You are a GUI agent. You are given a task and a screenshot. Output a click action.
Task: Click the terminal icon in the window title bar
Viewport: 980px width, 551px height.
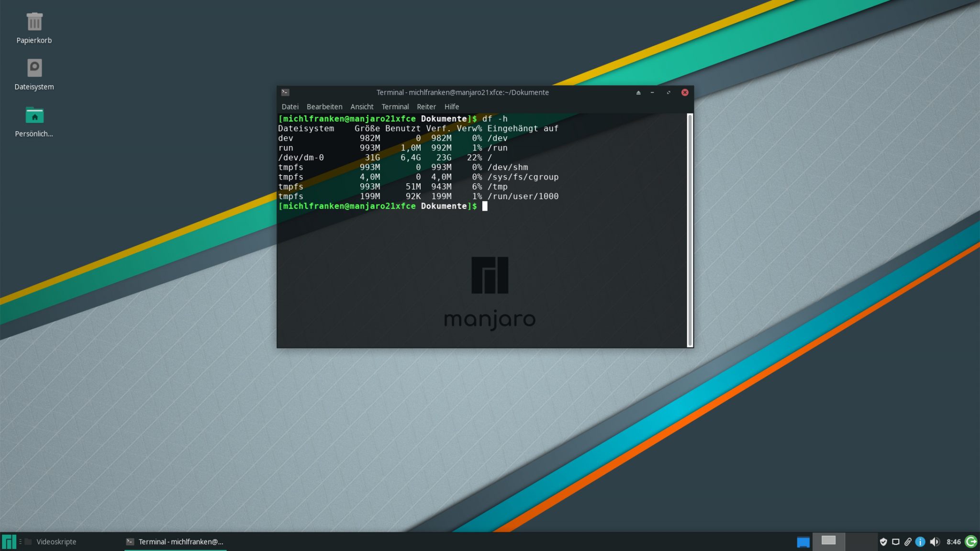(x=285, y=92)
